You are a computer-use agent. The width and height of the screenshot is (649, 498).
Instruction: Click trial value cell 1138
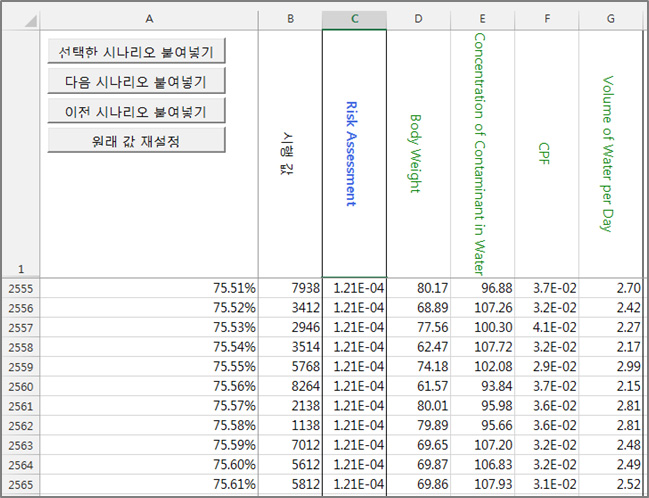[290, 426]
